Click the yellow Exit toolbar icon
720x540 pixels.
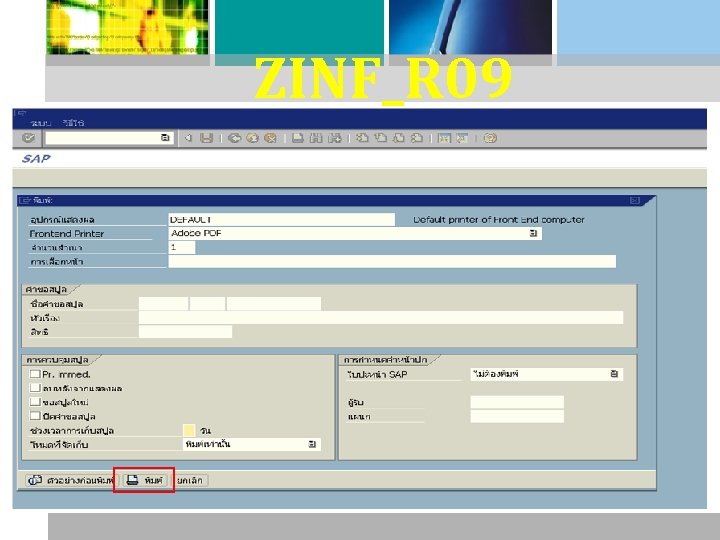click(x=252, y=138)
